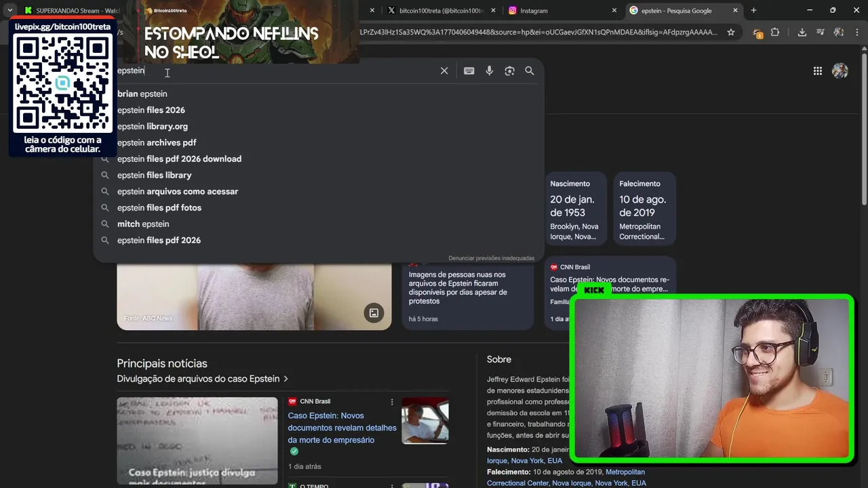Click 'Denunciar previsões inadequadas' link

point(491,258)
